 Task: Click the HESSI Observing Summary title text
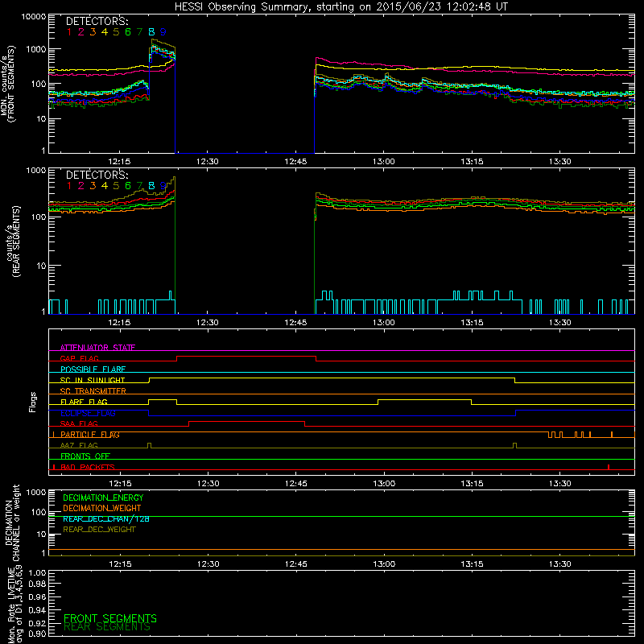[x=341, y=7]
